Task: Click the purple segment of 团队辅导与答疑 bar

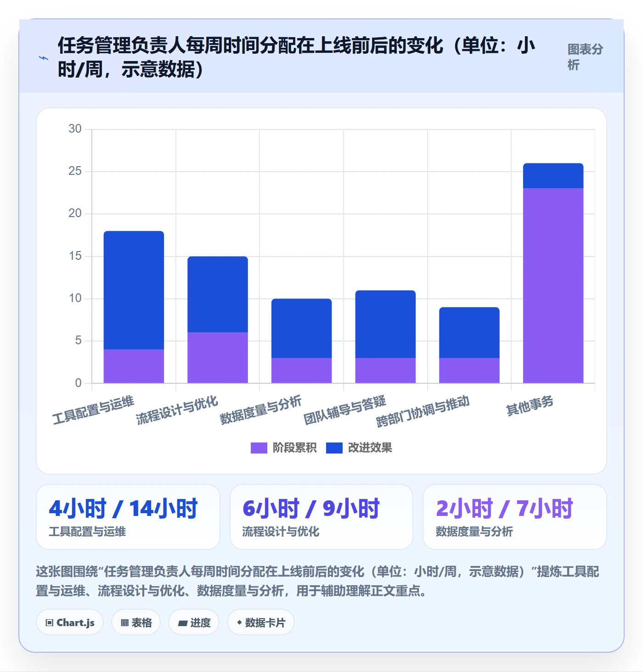Action: click(385, 370)
